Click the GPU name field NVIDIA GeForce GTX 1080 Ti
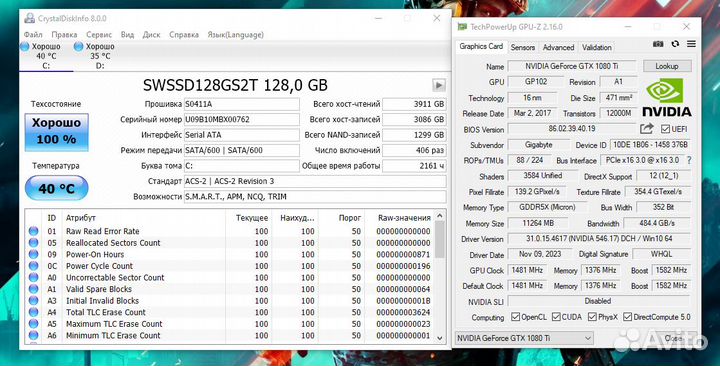 tap(572, 66)
